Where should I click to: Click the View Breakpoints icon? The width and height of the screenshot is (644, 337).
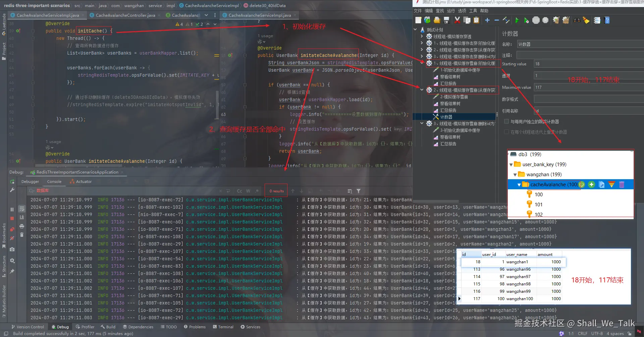[x=12, y=229]
